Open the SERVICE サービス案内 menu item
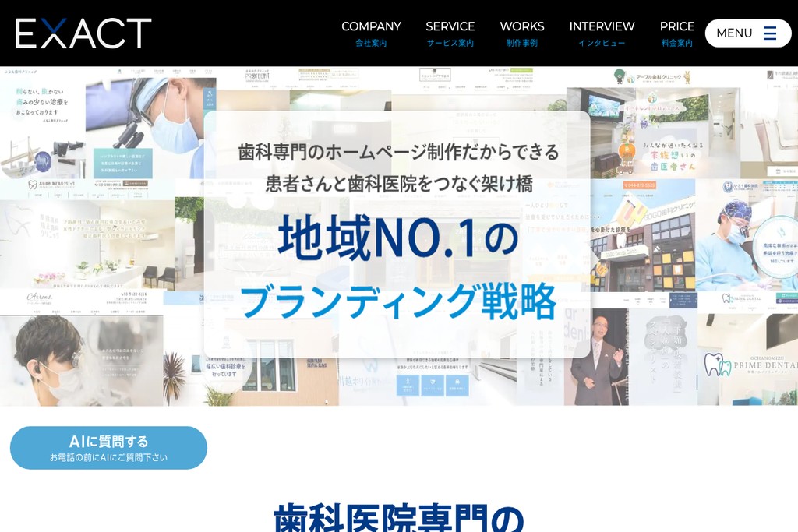This screenshot has width=798, height=532. (450, 33)
